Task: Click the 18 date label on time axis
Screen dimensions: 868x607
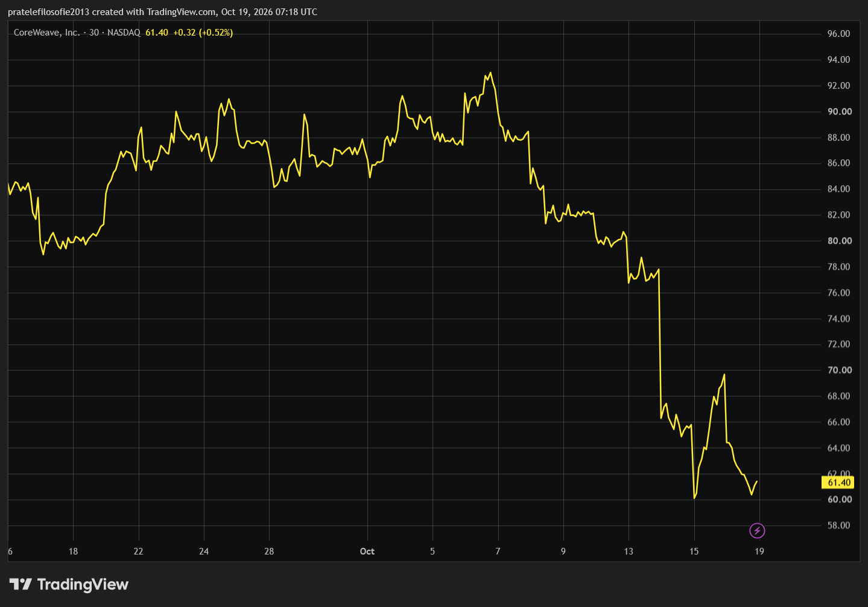Action: tap(73, 551)
